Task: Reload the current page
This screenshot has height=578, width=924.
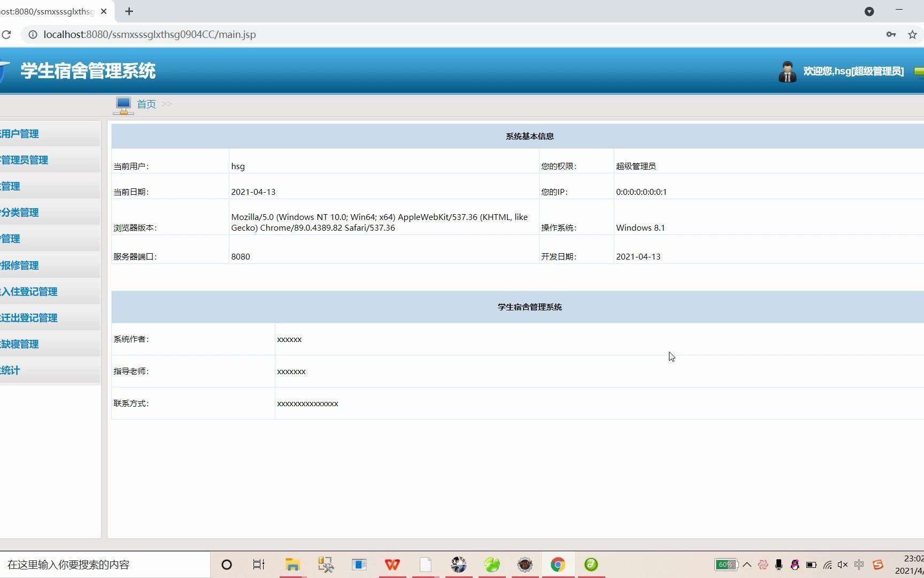Action: tap(7, 34)
